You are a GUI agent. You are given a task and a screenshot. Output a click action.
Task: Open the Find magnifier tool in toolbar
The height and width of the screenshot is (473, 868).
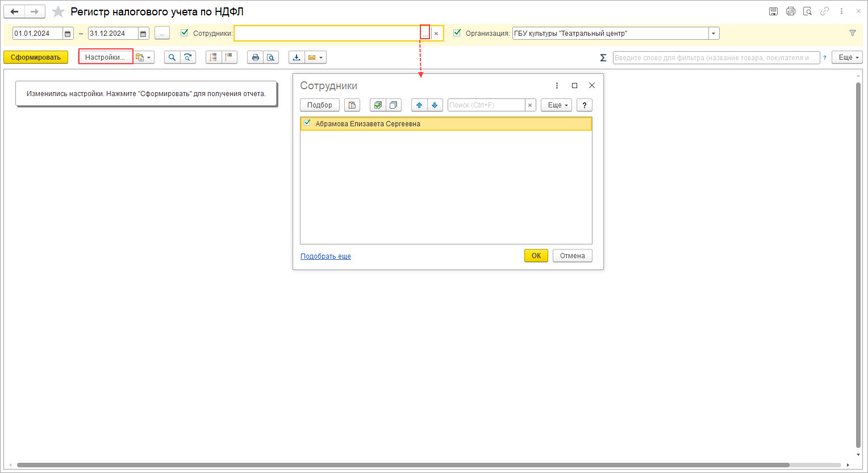click(x=172, y=57)
